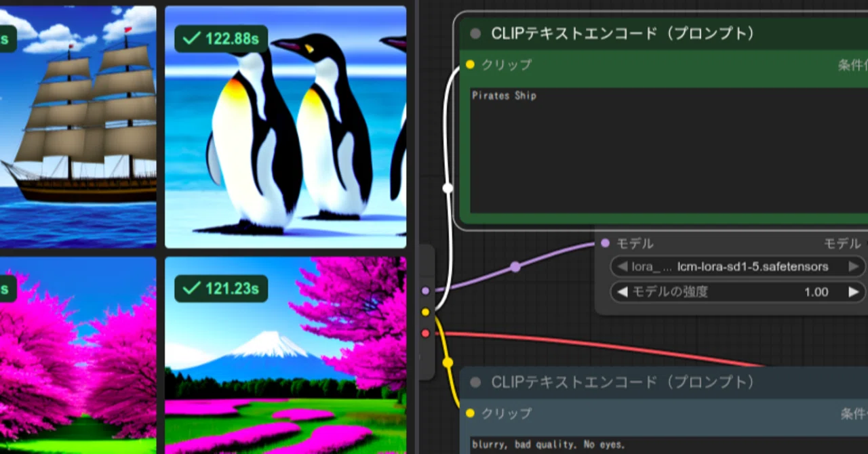Increase モデルの強度 with right arrow
The height and width of the screenshot is (454, 868).
pyautogui.click(x=854, y=292)
